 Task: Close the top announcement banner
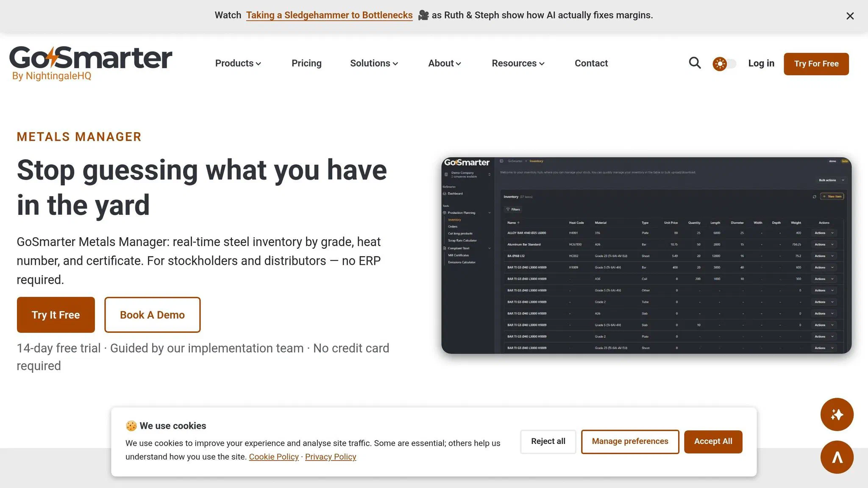[x=850, y=16]
